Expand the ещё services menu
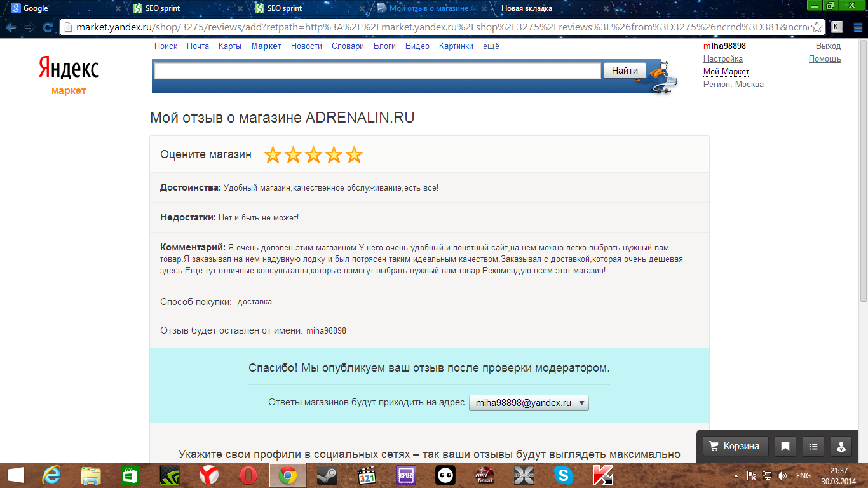This screenshot has height=488, width=868. [491, 46]
